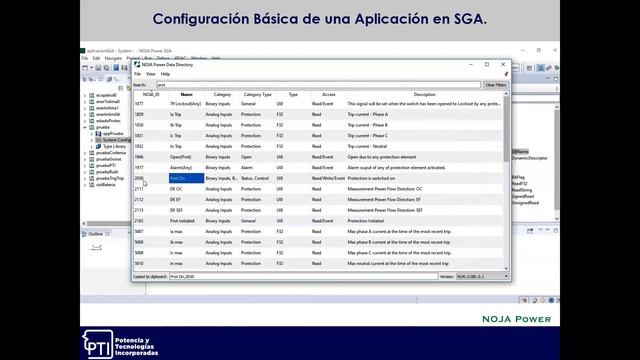Expand the pruebaGoose project node

[x=85, y=159]
